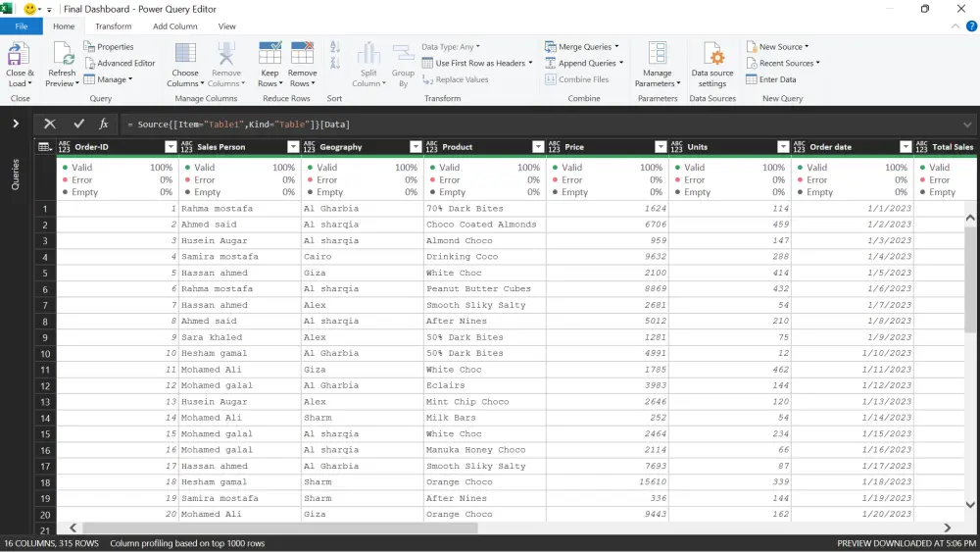The image size is (980, 552).
Task: Click Merge Queries
Action: [x=582, y=47]
